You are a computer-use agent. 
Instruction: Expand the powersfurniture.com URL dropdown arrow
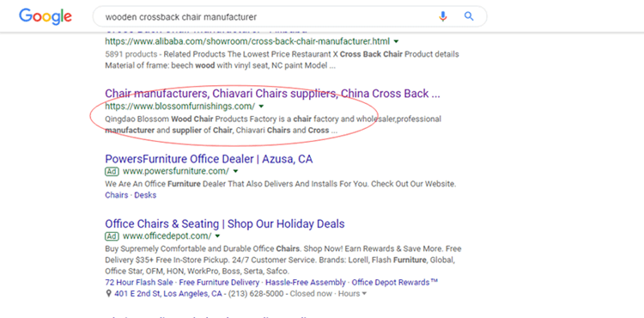[236, 171]
